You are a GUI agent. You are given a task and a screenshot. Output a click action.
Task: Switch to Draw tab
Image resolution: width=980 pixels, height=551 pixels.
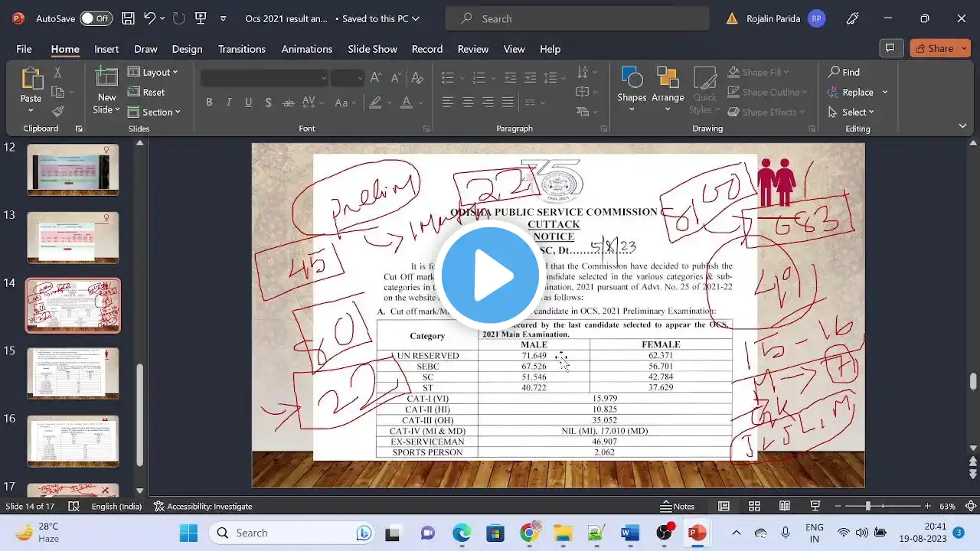(x=145, y=49)
